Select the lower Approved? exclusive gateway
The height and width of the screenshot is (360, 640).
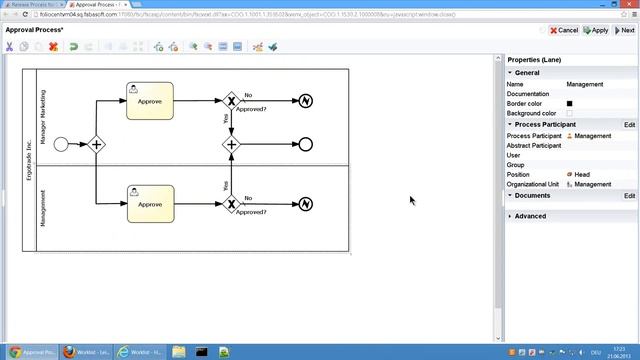click(231, 204)
